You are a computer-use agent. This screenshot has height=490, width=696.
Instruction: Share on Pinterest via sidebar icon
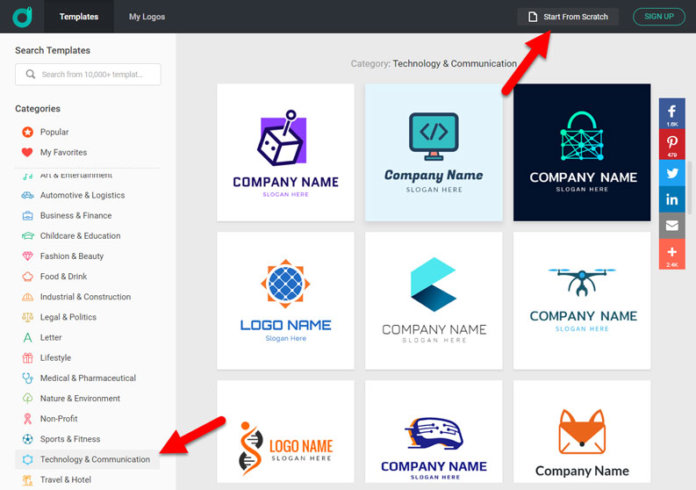[x=672, y=144]
